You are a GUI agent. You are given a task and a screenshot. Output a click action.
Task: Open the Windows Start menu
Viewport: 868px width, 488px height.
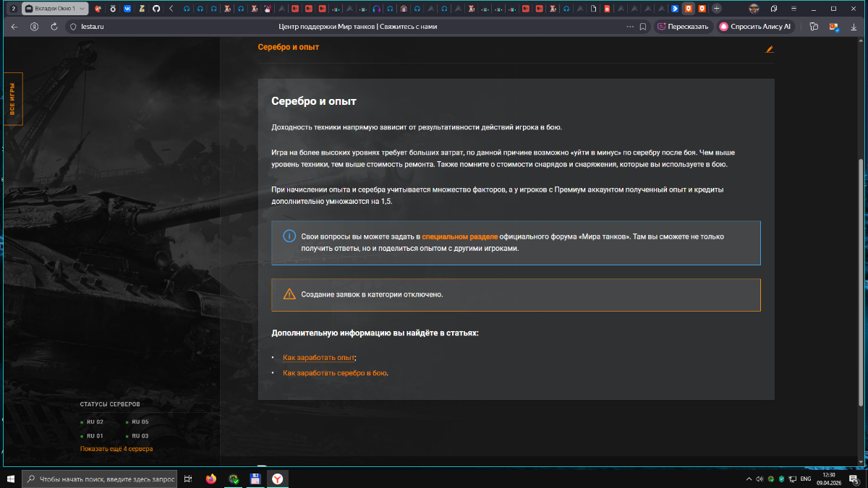[11, 479]
